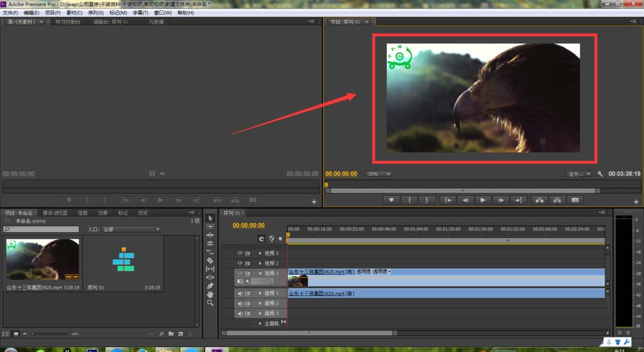Toggle visibility eye of 视频 3 track
The height and width of the screenshot is (352, 644).
[240, 253]
